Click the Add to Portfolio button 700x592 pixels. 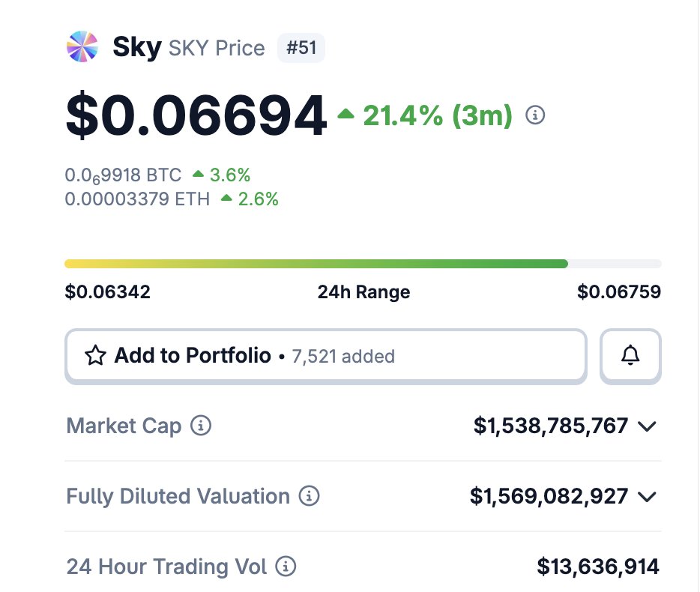pos(325,356)
